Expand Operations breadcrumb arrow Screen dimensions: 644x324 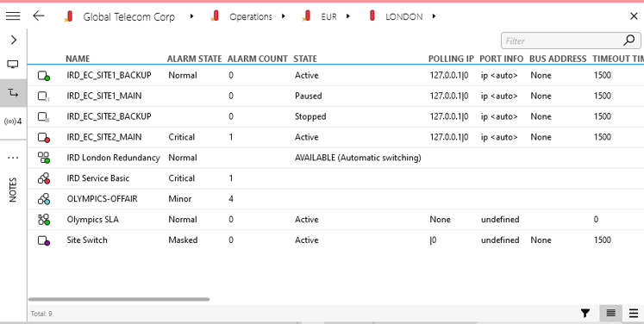click(284, 16)
